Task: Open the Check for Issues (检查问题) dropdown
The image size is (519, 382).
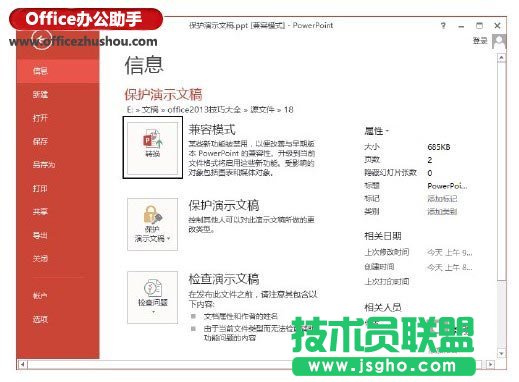Action: pyautogui.click(x=153, y=297)
